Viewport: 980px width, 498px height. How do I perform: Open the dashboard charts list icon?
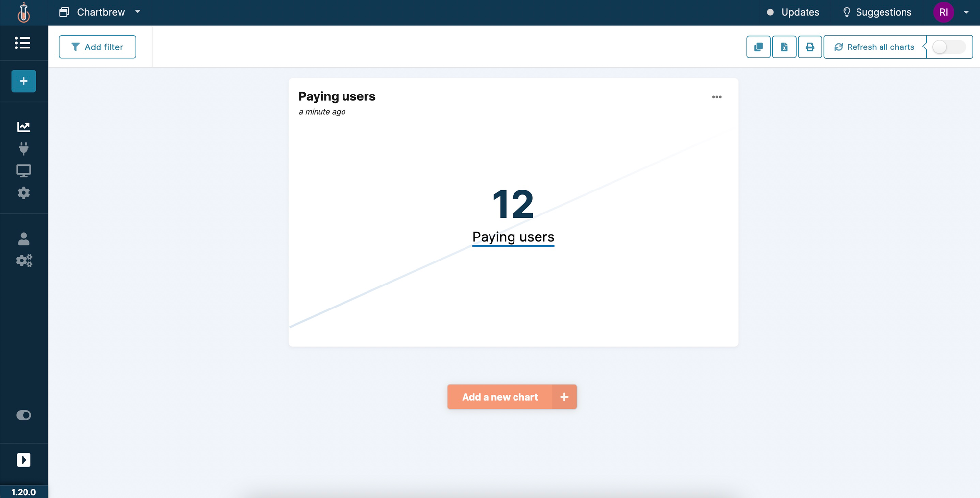point(23,43)
